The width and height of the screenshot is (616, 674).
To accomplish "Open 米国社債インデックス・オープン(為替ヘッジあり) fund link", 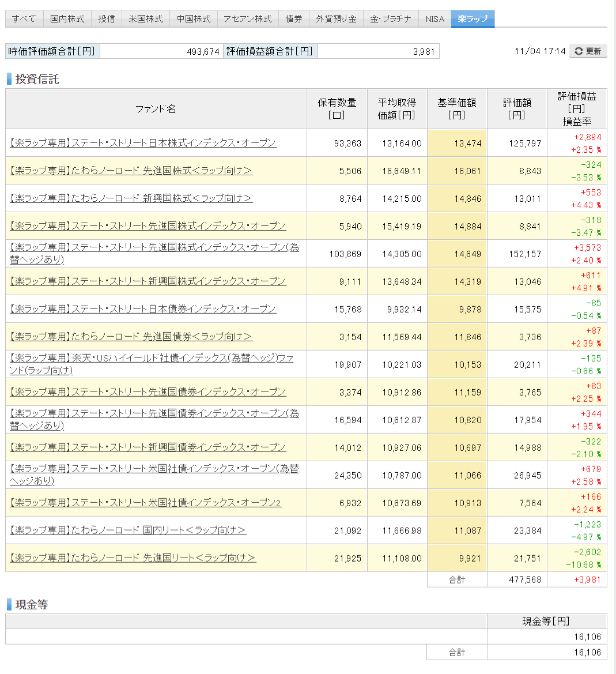I will pyautogui.click(x=154, y=475).
